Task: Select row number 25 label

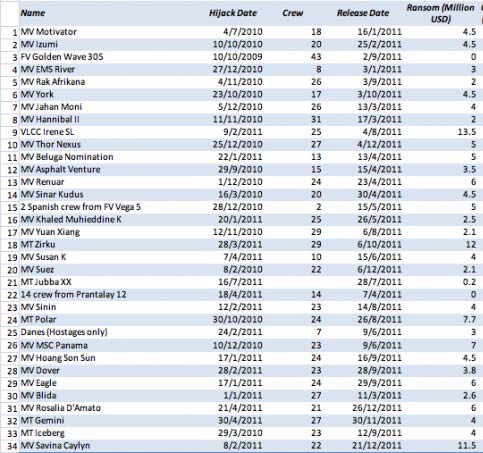Action: coord(12,333)
